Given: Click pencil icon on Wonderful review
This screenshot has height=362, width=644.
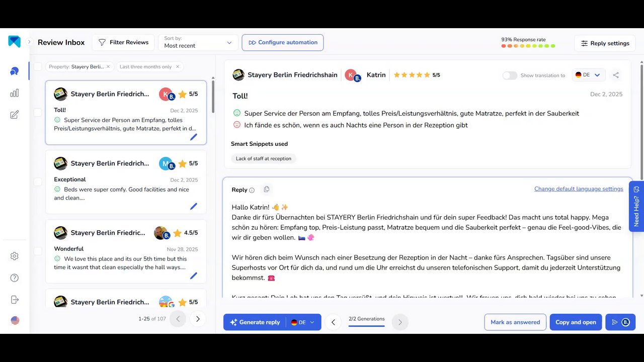Looking at the screenshot, I should [194, 276].
